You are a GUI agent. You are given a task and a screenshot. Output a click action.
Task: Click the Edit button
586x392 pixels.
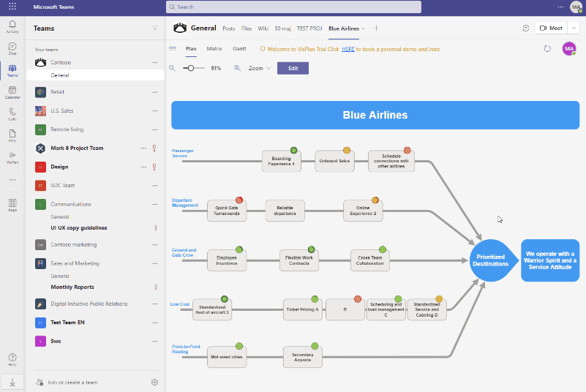pyautogui.click(x=293, y=68)
